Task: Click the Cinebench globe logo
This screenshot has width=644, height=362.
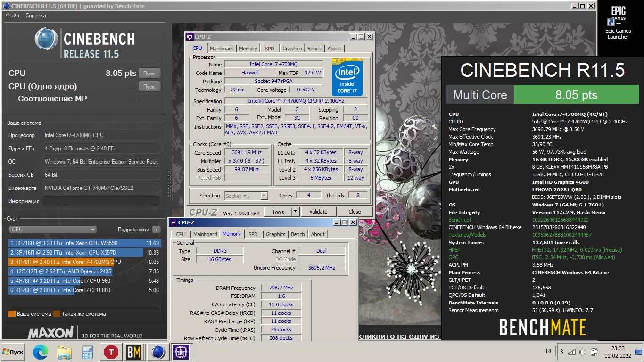Action: [x=46, y=39]
